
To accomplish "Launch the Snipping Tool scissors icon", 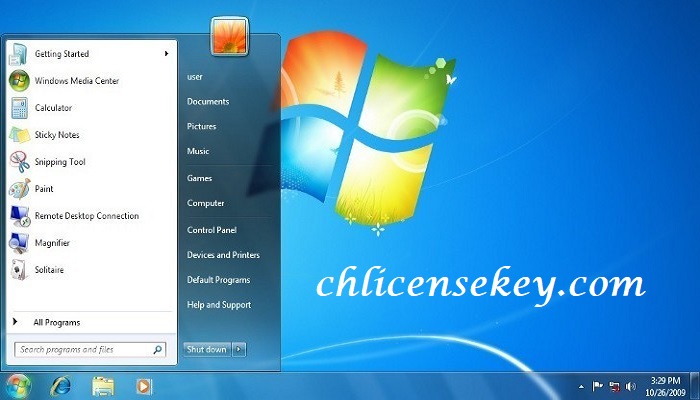I will click(x=19, y=162).
